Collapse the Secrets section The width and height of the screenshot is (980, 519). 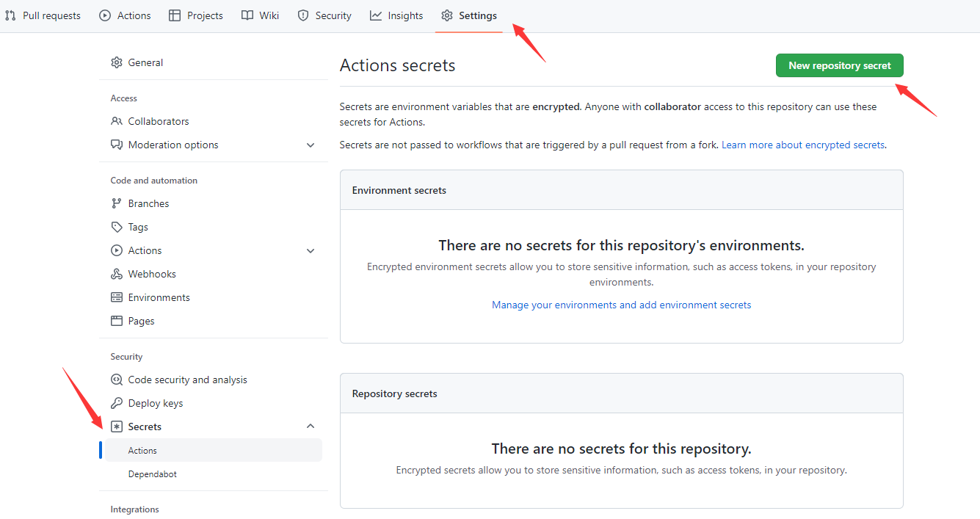pyautogui.click(x=310, y=426)
